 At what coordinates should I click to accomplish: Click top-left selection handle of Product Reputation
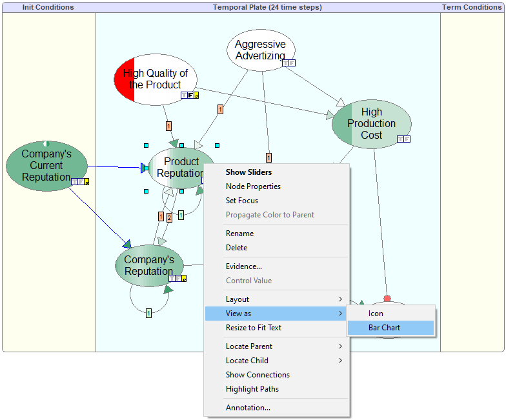tap(146, 146)
